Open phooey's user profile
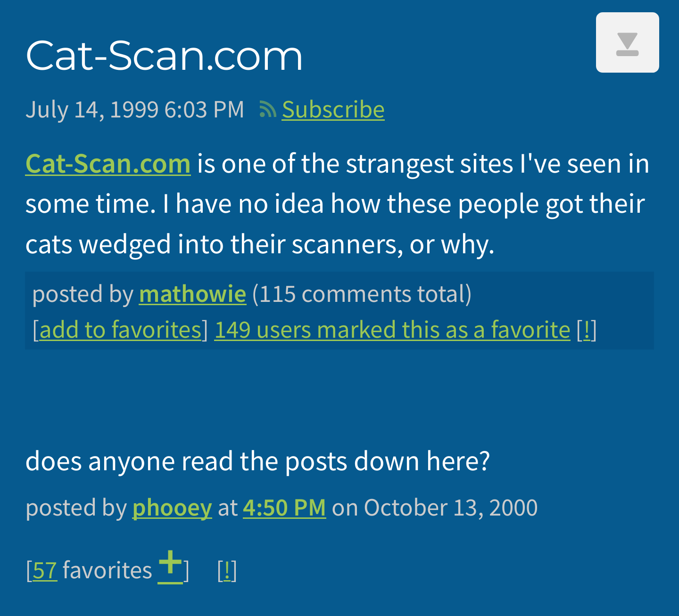 (172, 508)
